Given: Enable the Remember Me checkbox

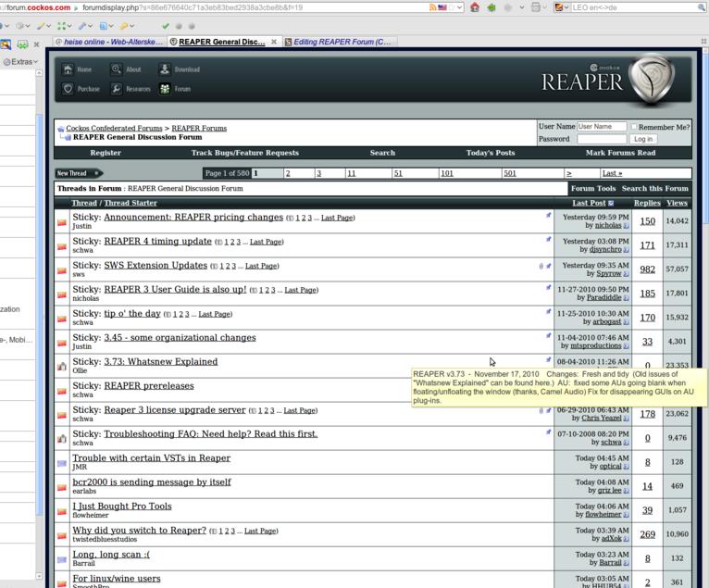Looking at the screenshot, I should coord(633,127).
